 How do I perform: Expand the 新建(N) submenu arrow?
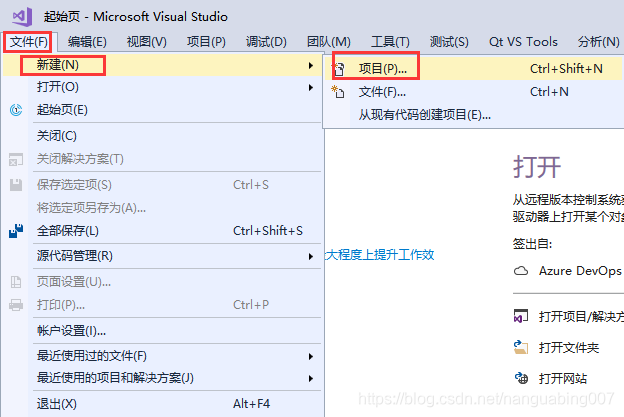pos(311,65)
